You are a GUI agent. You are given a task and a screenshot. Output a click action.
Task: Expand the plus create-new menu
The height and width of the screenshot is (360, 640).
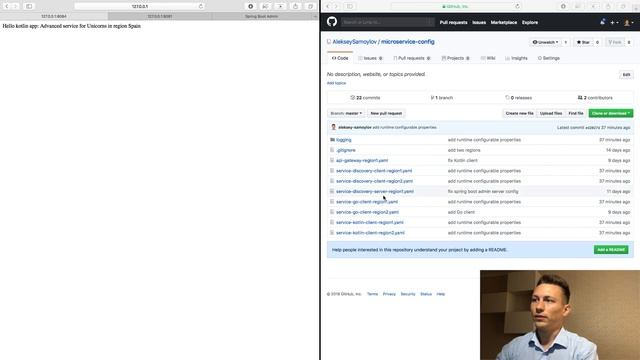pos(614,23)
